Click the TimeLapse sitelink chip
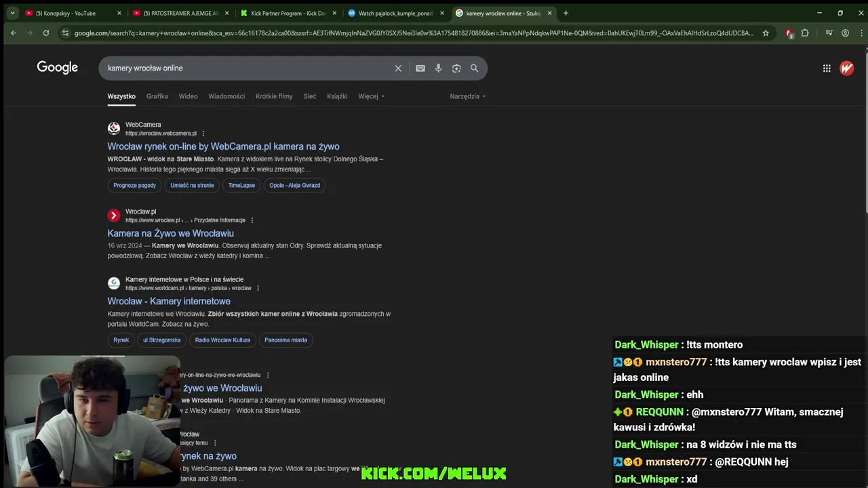Image resolution: width=868 pixels, height=488 pixels. (x=241, y=185)
